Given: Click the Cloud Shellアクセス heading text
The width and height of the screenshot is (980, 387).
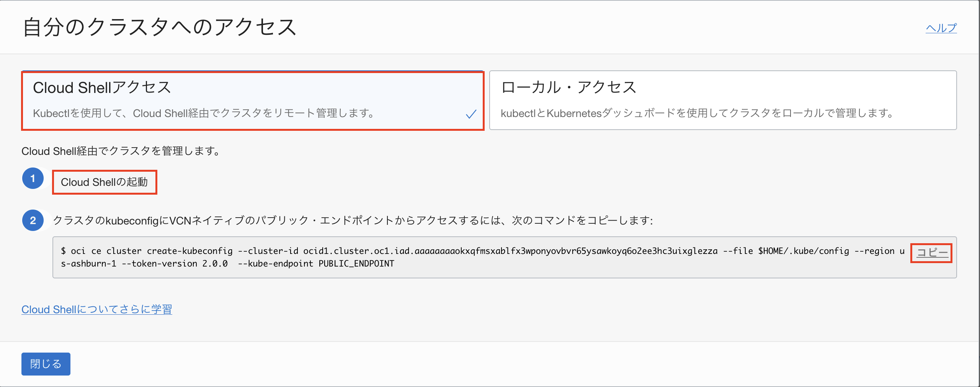Looking at the screenshot, I should click(102, 88).
